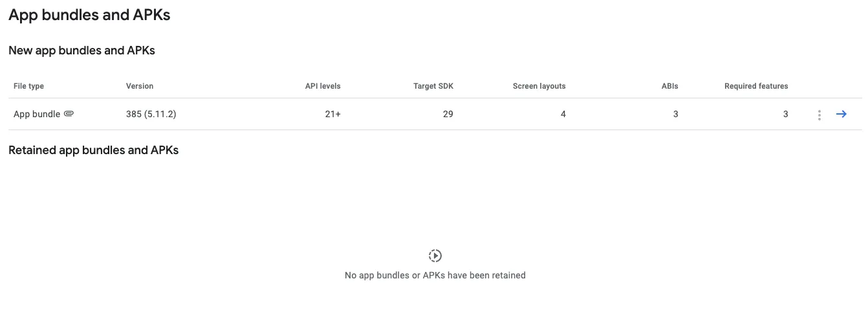This screenshot has height=314, width=868.
Task: Click the Target SDK column header
Action: pos(433,86)
